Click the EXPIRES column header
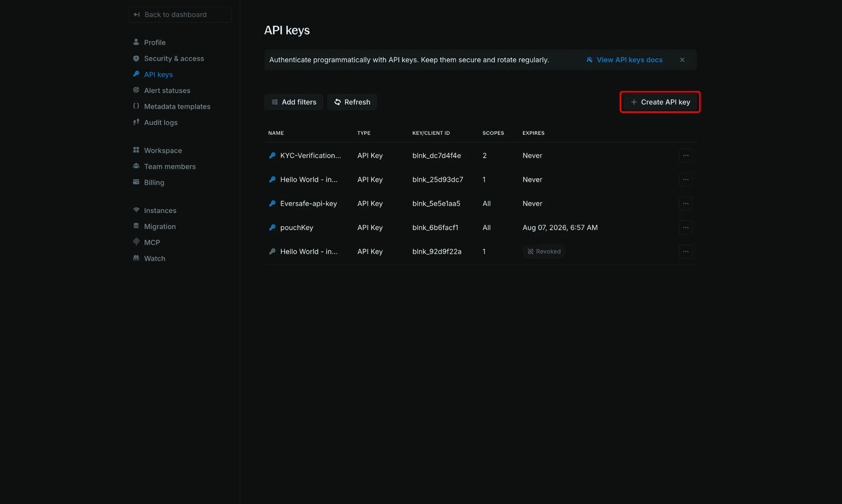This screenshot has height=504, width=842. [533, 133]
